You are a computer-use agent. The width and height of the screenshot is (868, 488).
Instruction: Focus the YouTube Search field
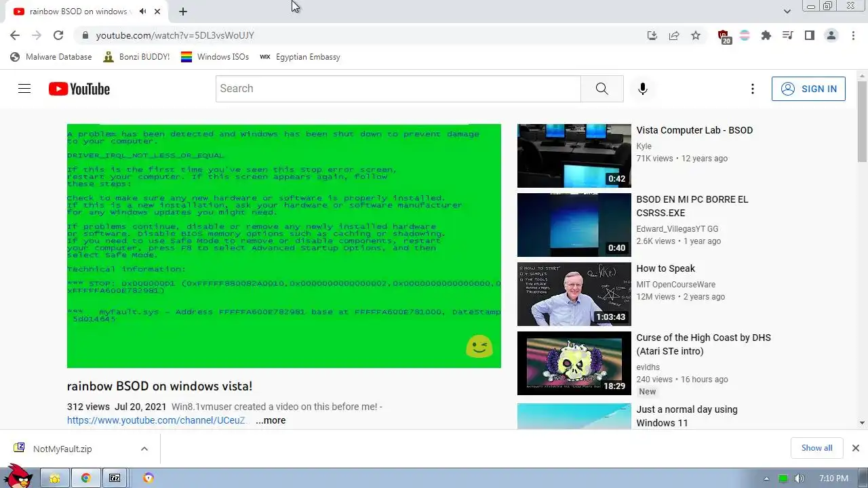coord(398,89)
